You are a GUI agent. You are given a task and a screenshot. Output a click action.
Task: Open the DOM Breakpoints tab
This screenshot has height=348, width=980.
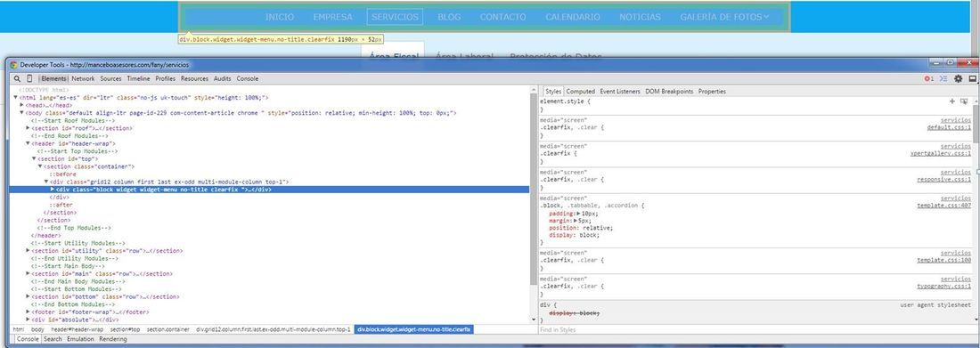[x=669, y=91]
